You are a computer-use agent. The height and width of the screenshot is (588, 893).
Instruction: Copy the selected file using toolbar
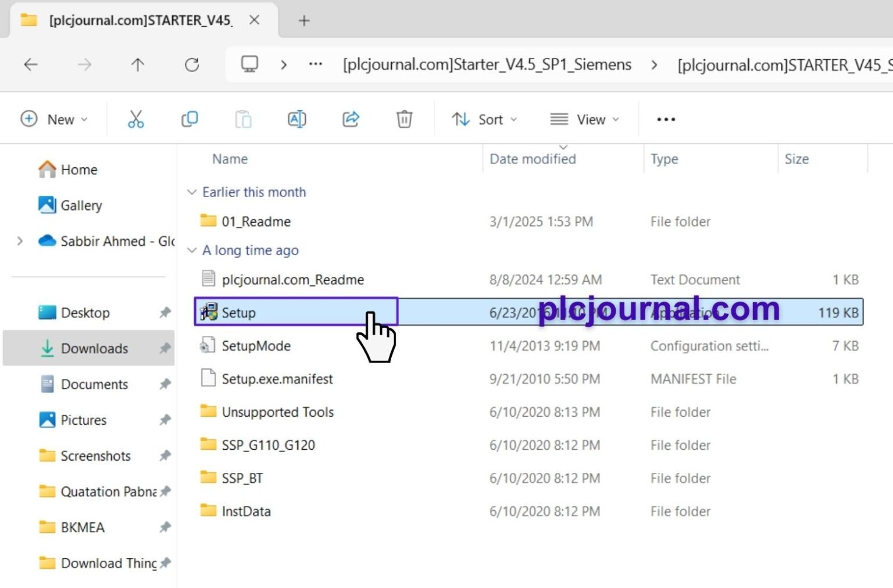[x=190, y=119]
